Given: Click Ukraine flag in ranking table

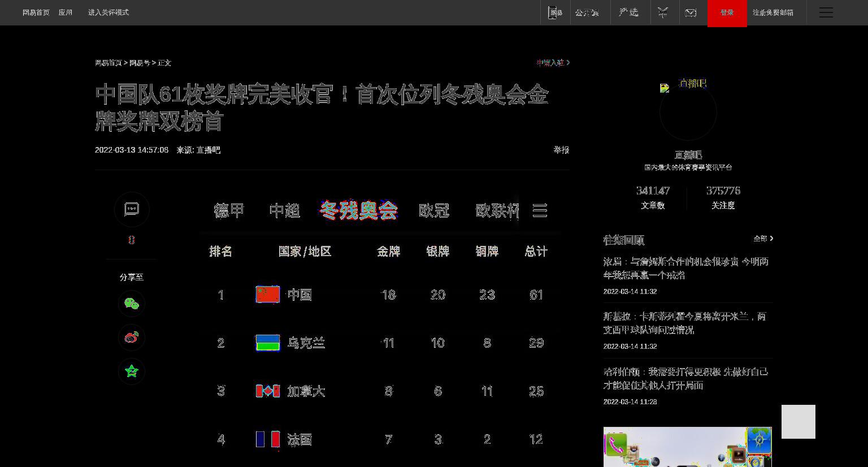Looking at the screenshot, I should coord(268,343).
